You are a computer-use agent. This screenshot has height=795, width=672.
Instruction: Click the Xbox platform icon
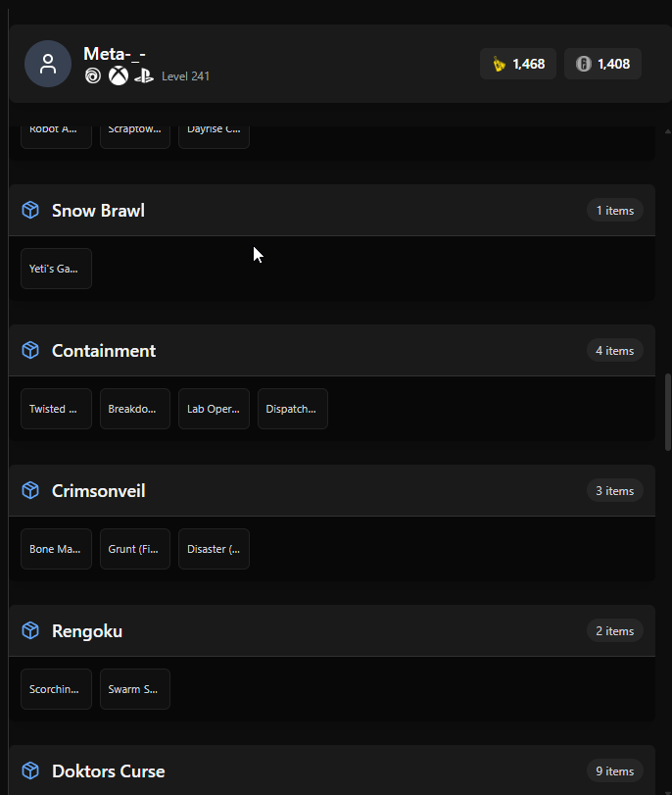pyautogui.click(x=119, y=76)
